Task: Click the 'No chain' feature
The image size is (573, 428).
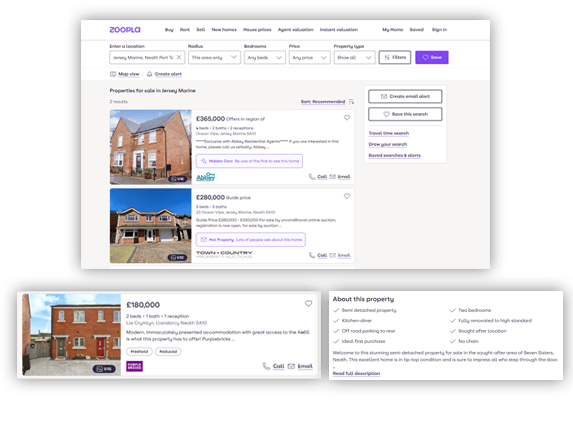Action: 468,341
